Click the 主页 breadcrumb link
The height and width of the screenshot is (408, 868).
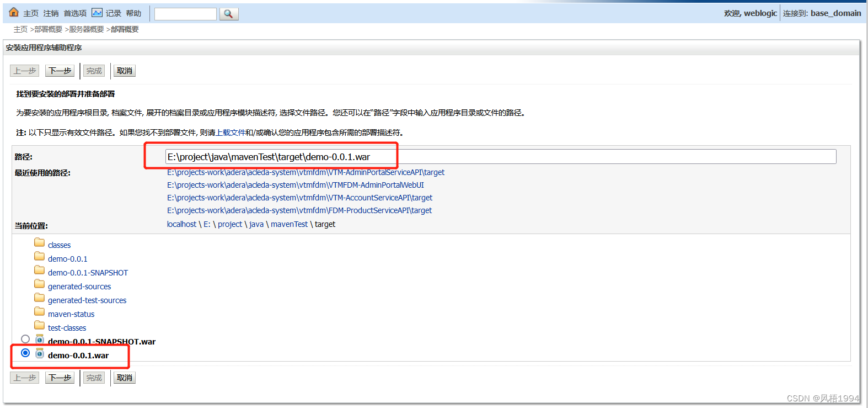pos(20,29)
